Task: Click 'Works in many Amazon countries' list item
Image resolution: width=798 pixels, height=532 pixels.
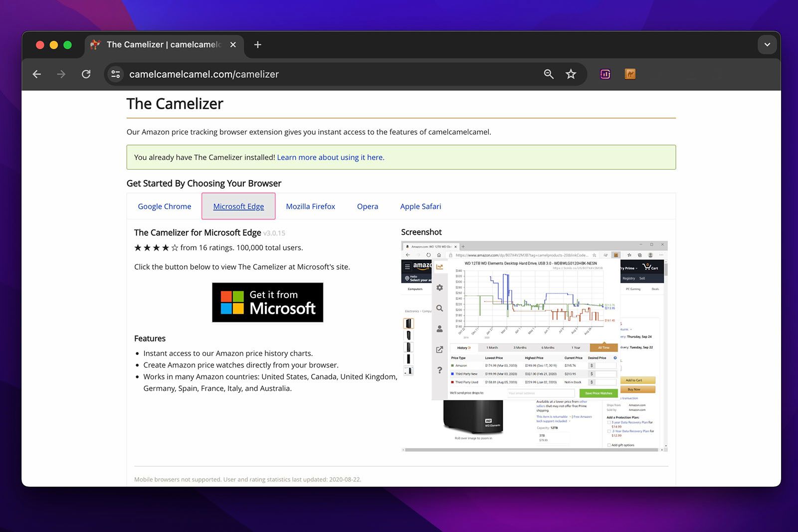Action: click(x=270, y=382)
